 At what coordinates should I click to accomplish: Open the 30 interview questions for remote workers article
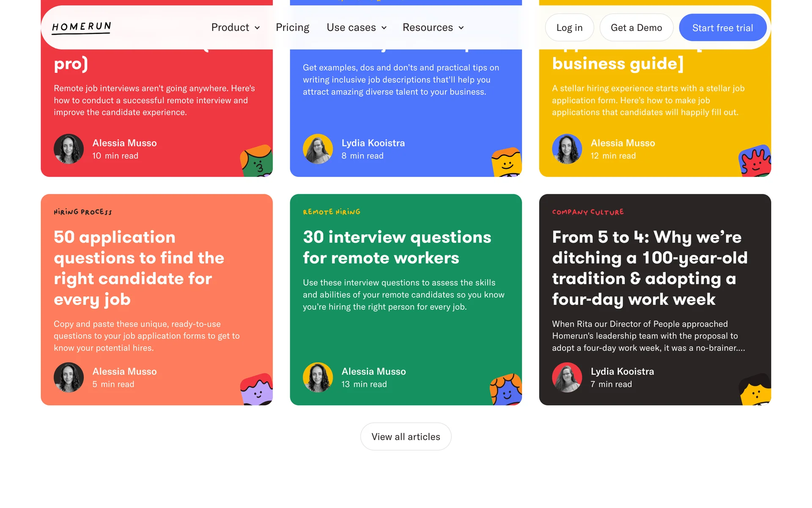[397, 248]
